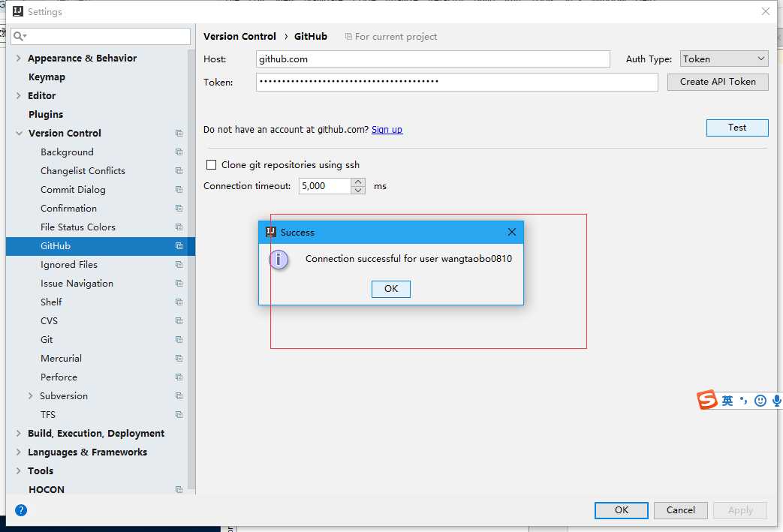Expand the Tools section
783x532 pixels.
pyautogui.click(x=19, y=470)
